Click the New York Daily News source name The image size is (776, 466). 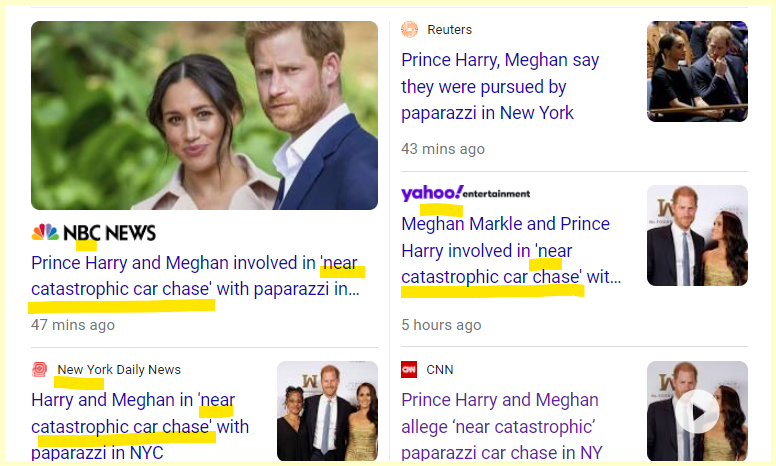[x=119, y=369]
